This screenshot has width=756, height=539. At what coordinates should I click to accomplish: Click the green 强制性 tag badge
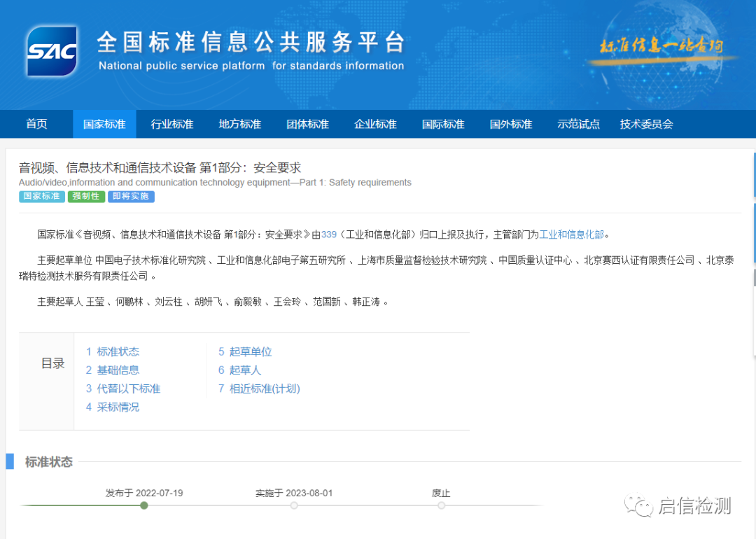click(x=86, y=197)
